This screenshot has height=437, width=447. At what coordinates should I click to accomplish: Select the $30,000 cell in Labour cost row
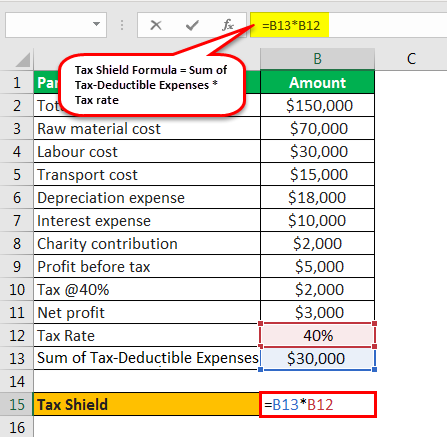(317, 151)
